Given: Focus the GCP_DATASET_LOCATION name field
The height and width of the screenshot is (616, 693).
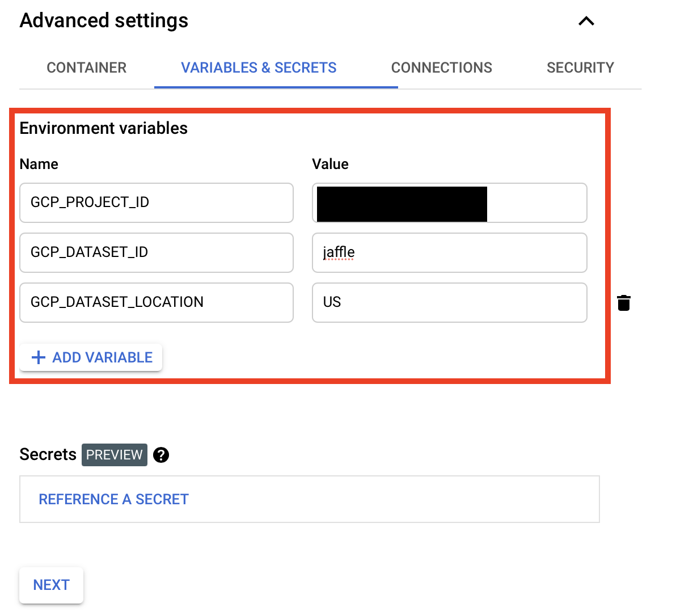Looking at the screenshot, I should [x=157, y=302].
